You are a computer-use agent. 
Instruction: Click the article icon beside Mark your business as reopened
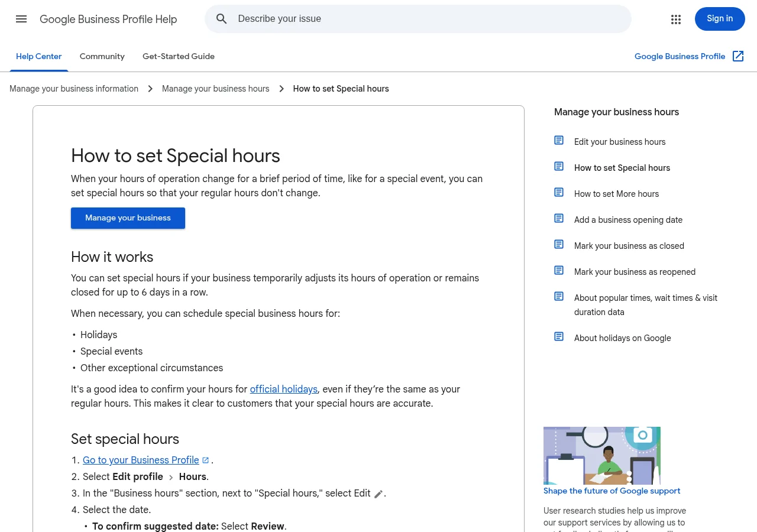559,270
